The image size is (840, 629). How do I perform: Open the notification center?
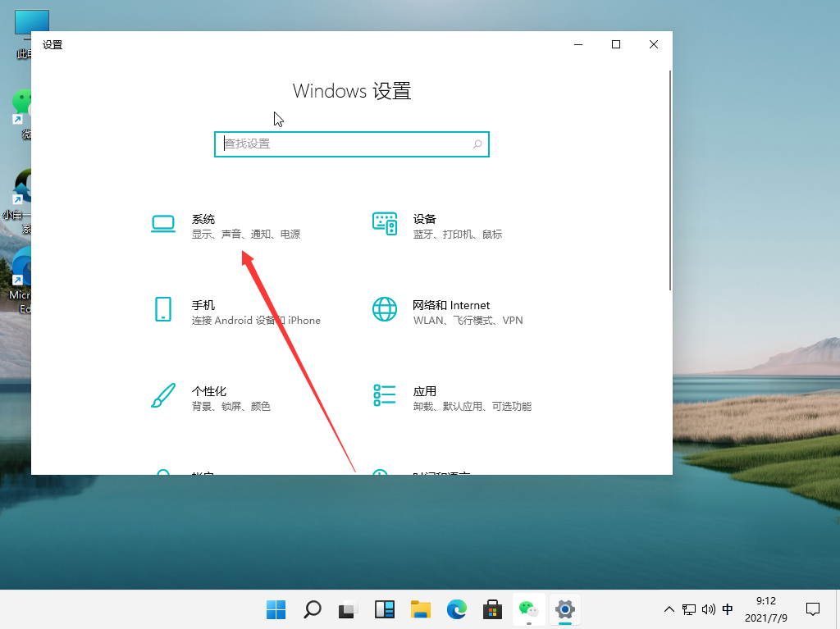point(812,609)
